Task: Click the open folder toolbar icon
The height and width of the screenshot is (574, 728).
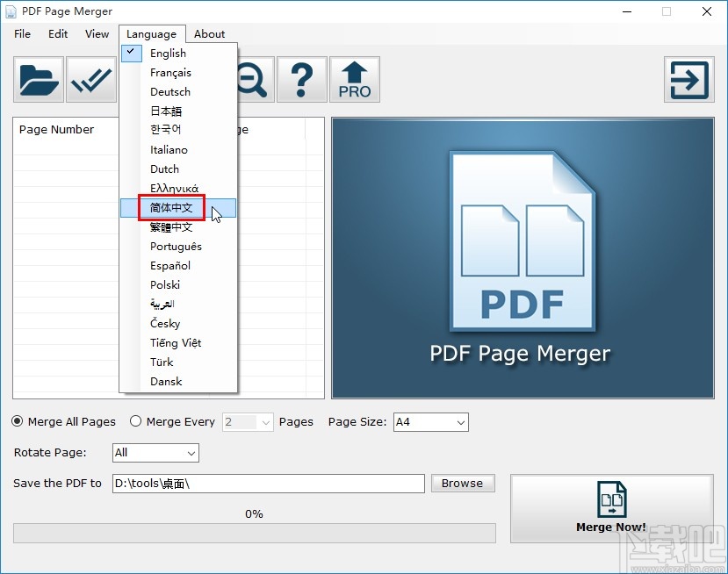Action: click(39, 79)
